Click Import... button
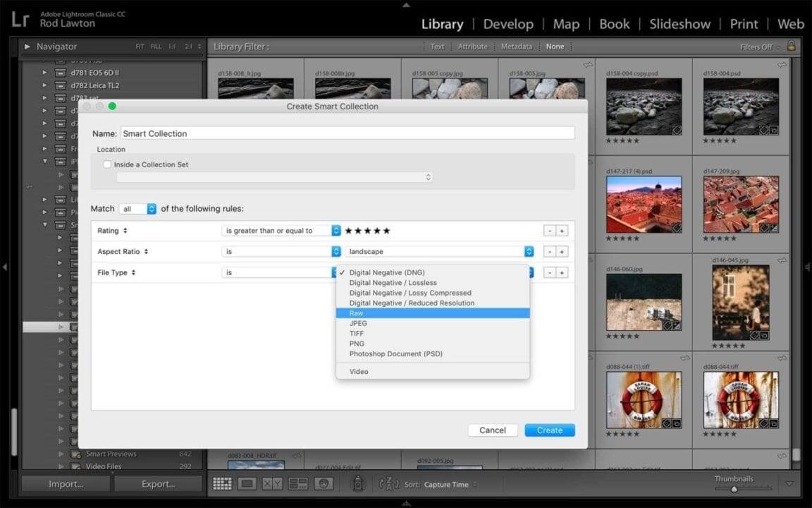Image resolution: width=812 pixels, height=508 pixels. point(66,484)
